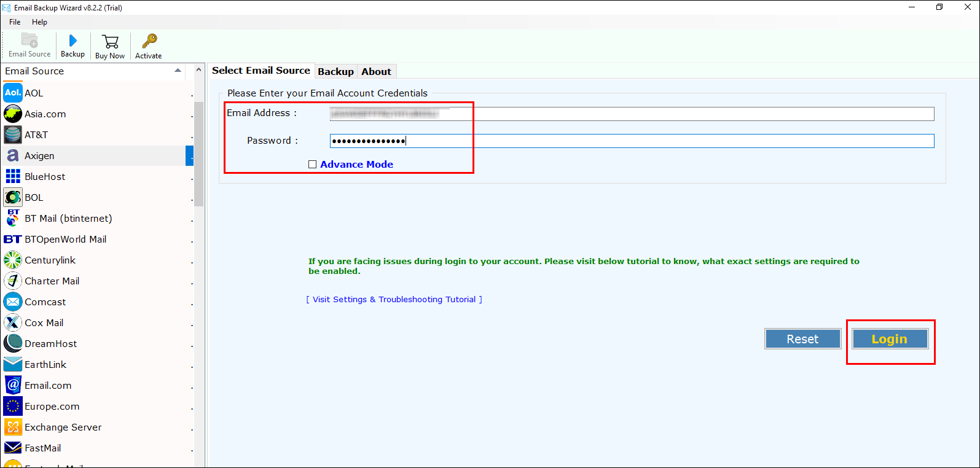Open the File menu

pyautogui.click(x=15, y=22)
